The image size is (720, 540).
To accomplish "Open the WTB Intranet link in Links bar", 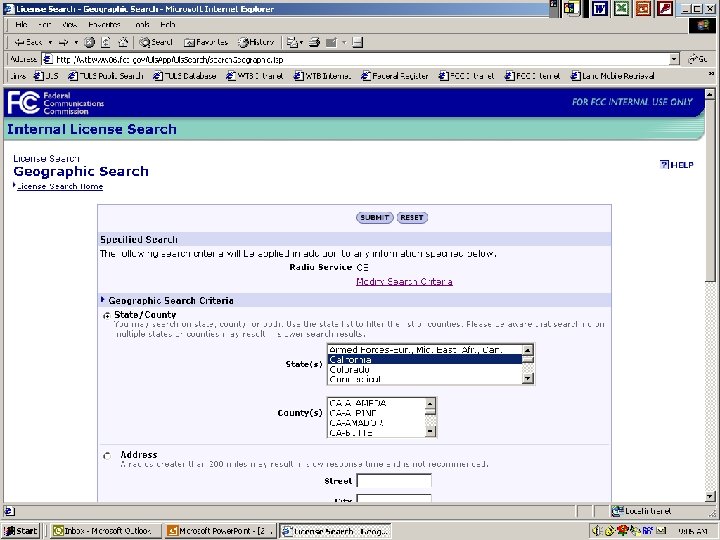I will (255, 76).
